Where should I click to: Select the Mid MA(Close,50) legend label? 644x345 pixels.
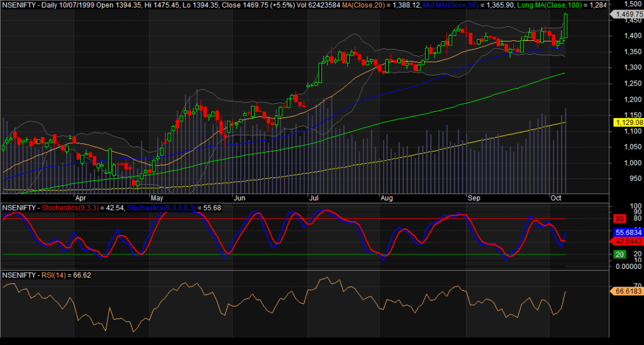tap(451, 5)
